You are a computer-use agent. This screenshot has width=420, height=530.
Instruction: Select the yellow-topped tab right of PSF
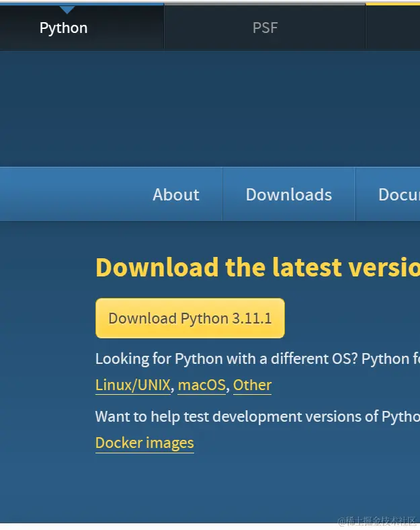point(393,27)
